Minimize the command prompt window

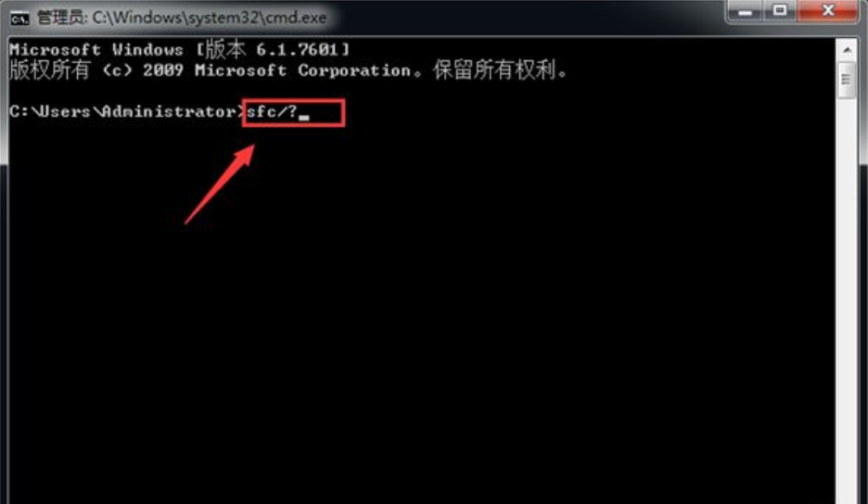[745, 10]
